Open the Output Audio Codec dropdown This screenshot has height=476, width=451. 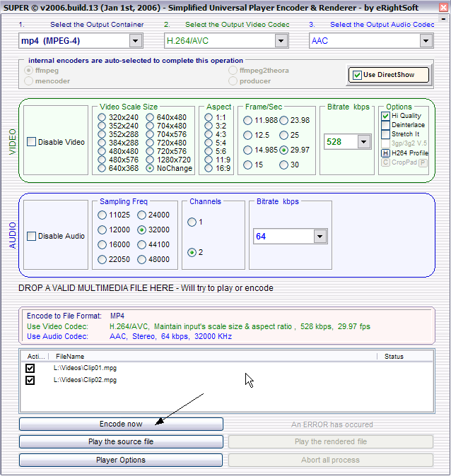point(426,41)
